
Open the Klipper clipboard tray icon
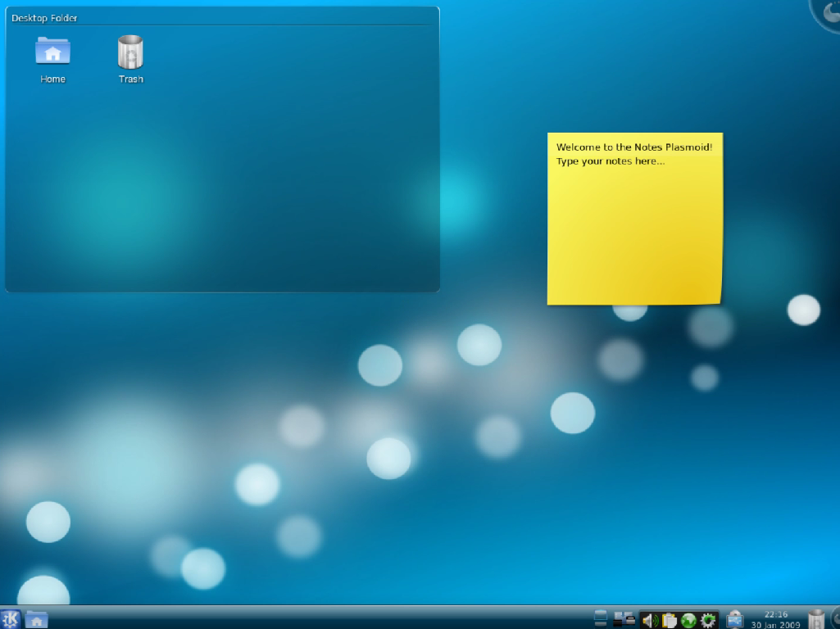pyautogui.click(x=669, y=621)
